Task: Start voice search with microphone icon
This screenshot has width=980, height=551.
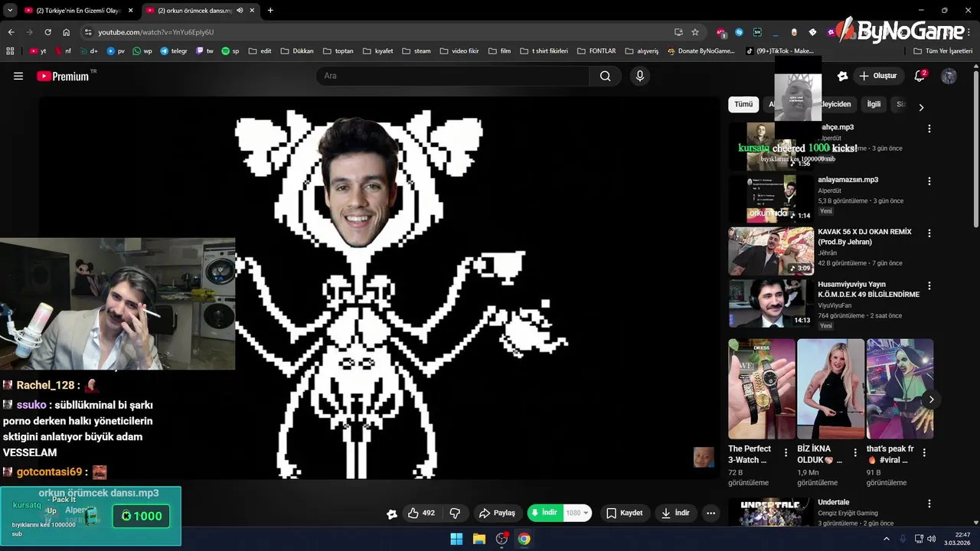Action: [640, 76]
